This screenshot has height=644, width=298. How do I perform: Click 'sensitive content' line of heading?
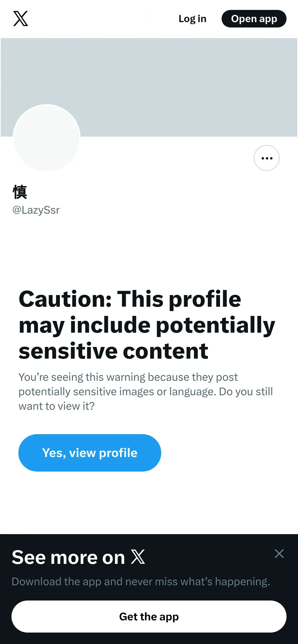click(113, 351)
